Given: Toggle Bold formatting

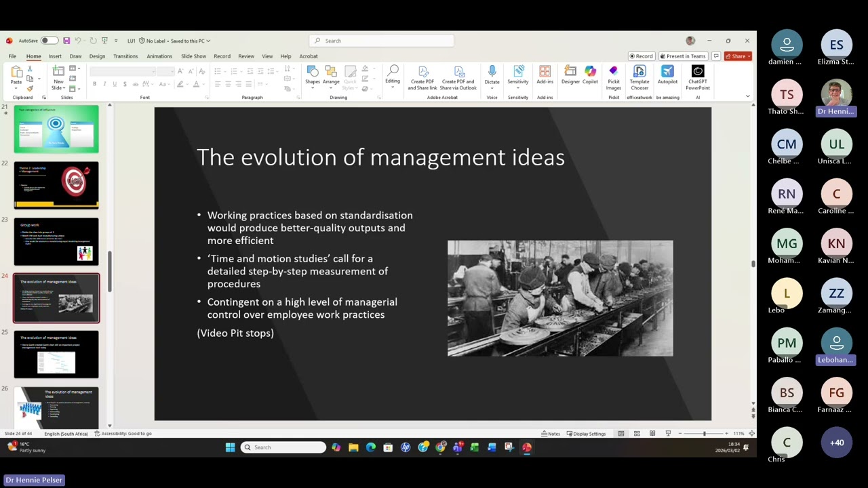Looking at the screenshot, I should [94, 84].
